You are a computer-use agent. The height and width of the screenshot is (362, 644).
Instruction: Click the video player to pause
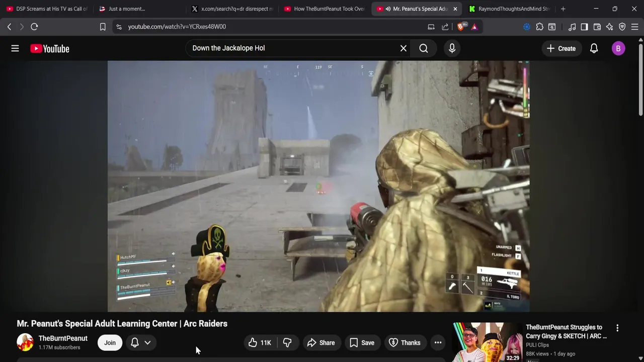[318, 186]
